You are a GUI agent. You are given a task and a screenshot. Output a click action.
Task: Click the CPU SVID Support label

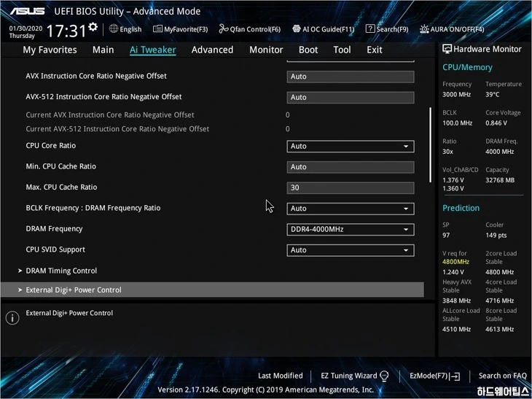pyautogui.click(x=55, y=249)
